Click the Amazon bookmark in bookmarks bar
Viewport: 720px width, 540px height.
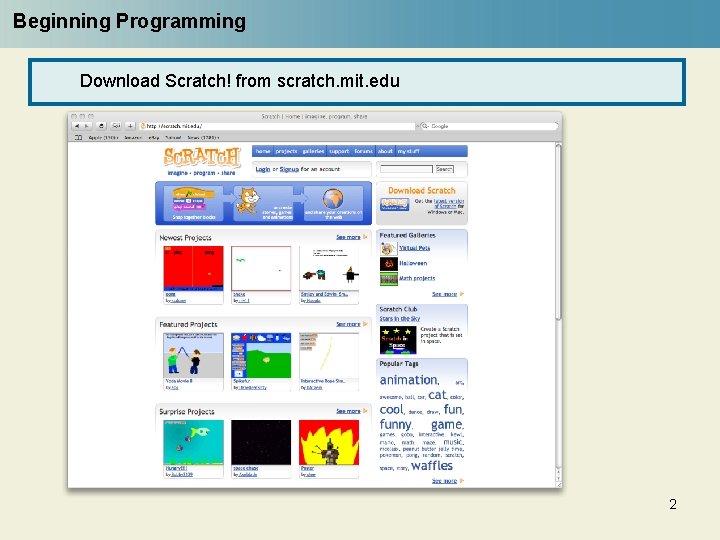point(133,137)
